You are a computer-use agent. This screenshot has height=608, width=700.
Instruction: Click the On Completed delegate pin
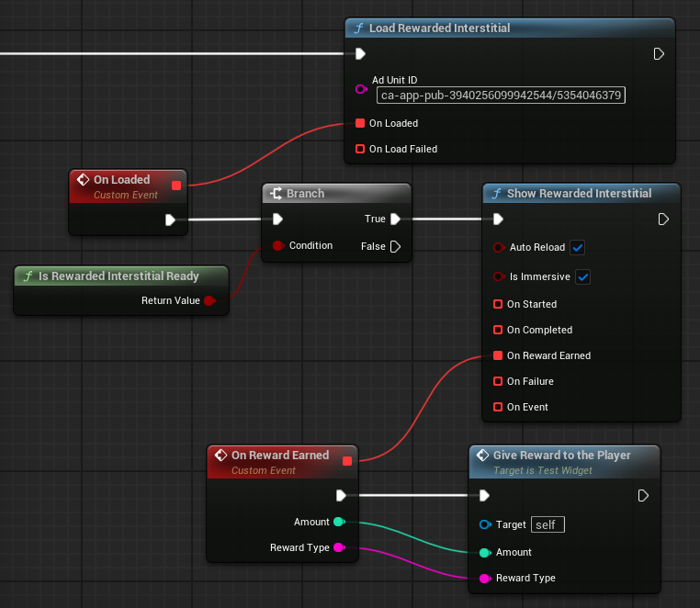tap(498, 330)
